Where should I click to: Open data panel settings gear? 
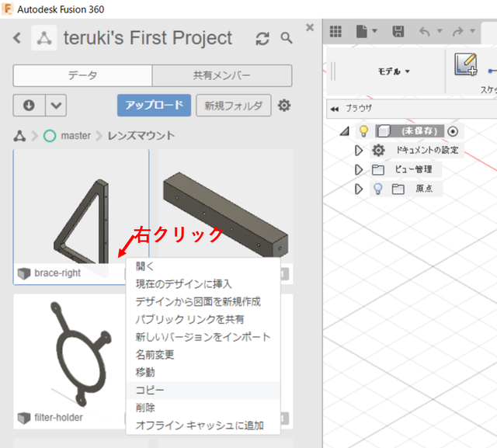[x=284, y=105]
